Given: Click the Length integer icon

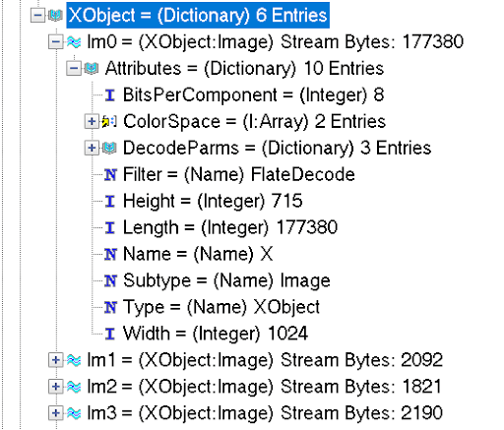Looking at the screenshot, I should tap(110, 227).
